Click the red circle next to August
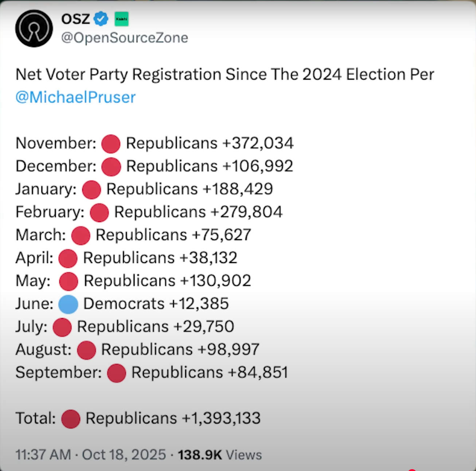 pos(86,350)
